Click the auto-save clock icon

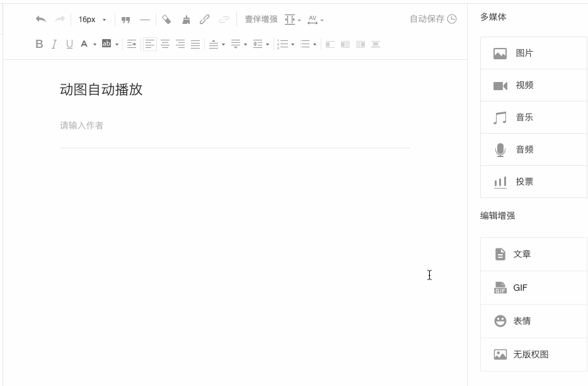(x=452, y=19)
